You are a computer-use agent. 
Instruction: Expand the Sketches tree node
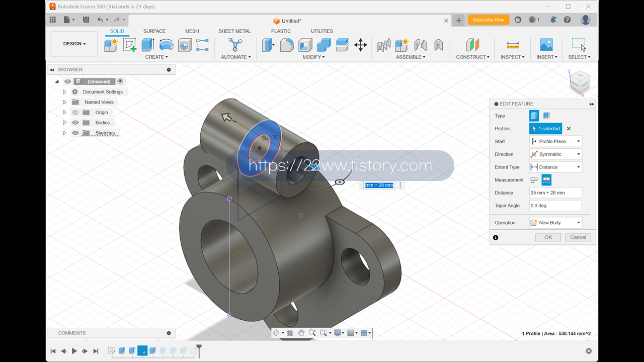pyautogui.click(x=64, y=133)
